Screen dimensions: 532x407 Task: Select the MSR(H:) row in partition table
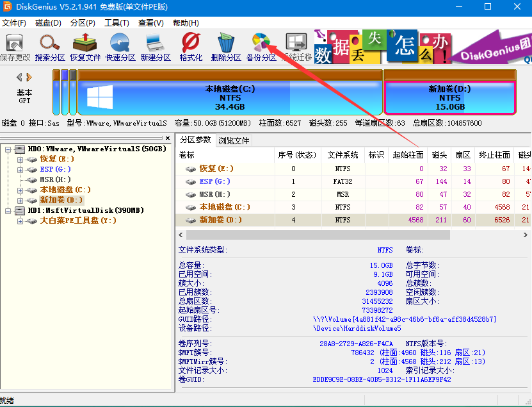pos(353,194)
